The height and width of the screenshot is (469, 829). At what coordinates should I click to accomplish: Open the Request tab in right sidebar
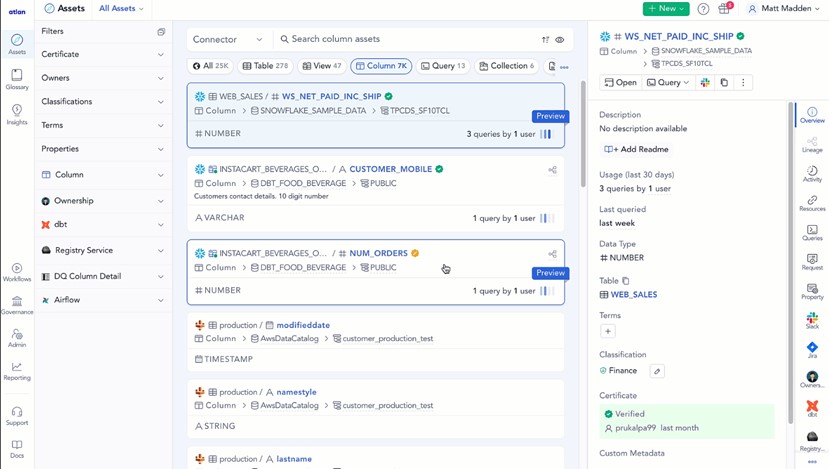point(812,262)
